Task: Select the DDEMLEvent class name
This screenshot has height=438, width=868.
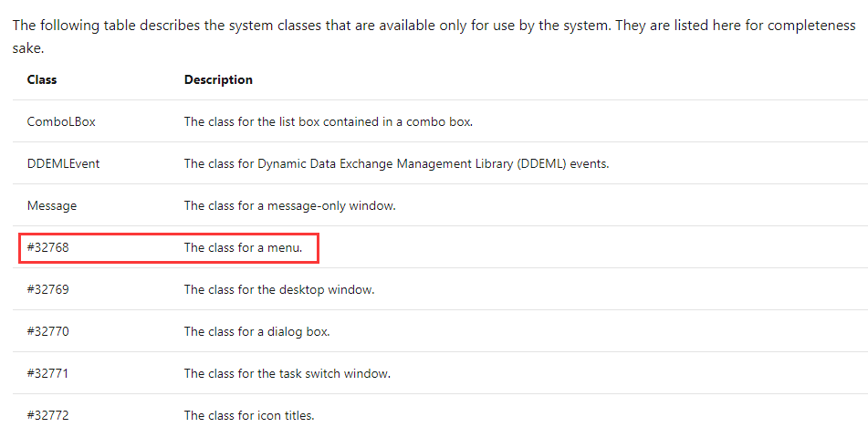Action: coord(63,163)
